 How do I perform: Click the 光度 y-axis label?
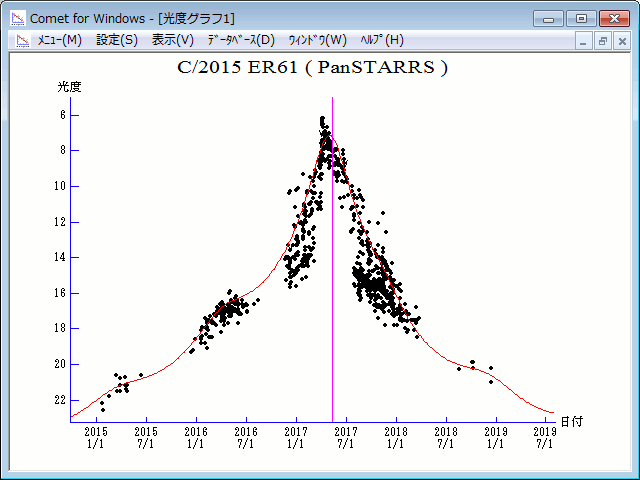pyautogui.click(x=69, y=87)
